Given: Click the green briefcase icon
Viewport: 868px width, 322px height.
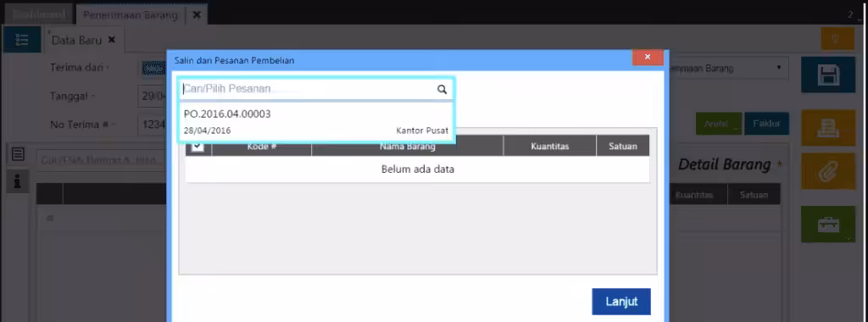Looking at the screenshot, I should click(829, 224).
